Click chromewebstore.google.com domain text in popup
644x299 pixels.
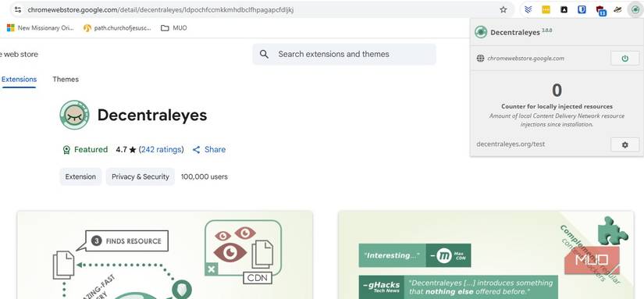pos(525,59)
